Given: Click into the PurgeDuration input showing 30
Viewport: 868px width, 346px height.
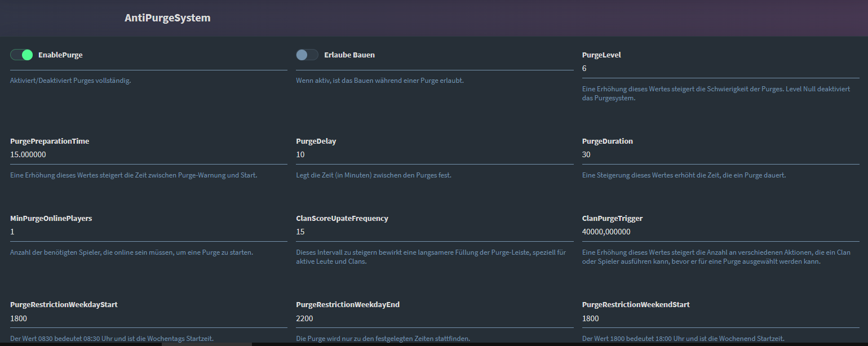Looking at the screenshot, I should coord(720,154).
